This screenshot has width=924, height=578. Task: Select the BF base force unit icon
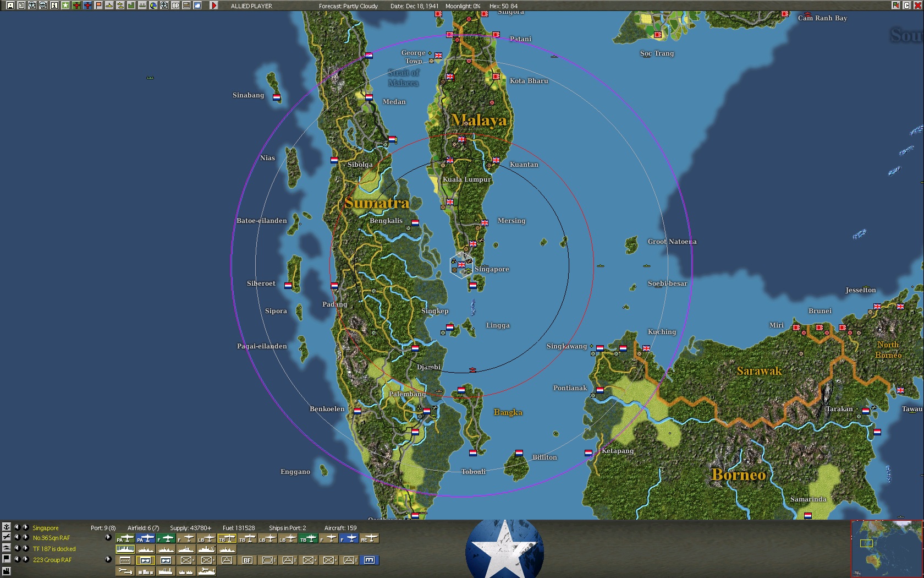pos(247,560)
